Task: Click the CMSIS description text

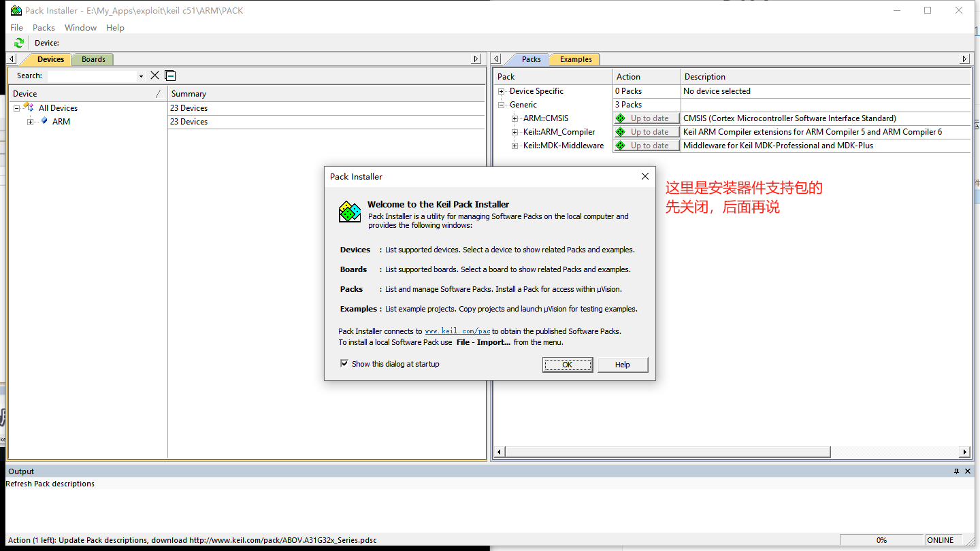Action: [x=789, y=118]
